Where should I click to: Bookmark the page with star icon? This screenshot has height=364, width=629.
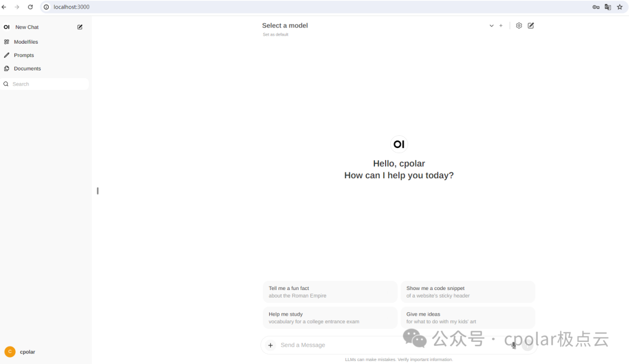point(620,7)
